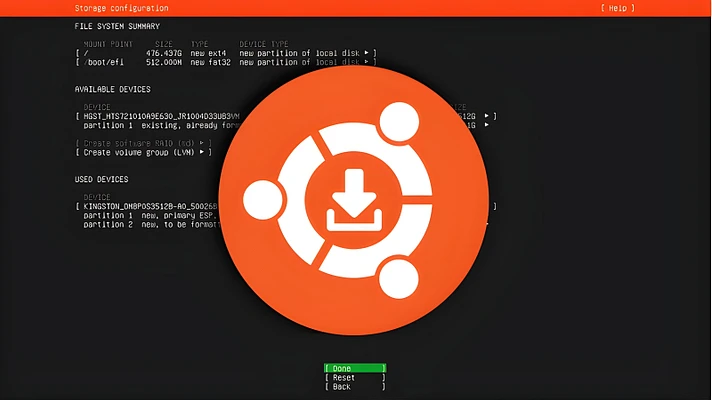Screen dimensions: 712x400
Task: Confirm storage layout with Done
Action: [355, 368]
